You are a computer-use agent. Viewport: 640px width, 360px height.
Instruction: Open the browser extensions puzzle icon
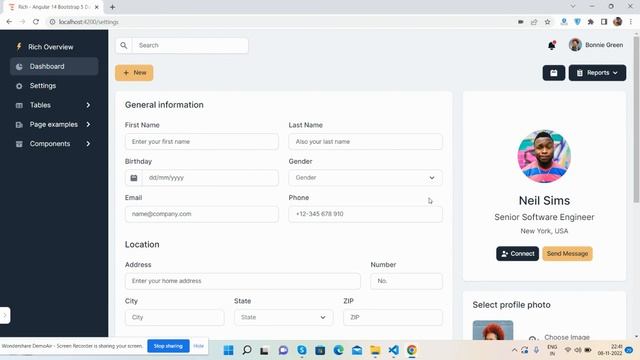pos(591,22)
